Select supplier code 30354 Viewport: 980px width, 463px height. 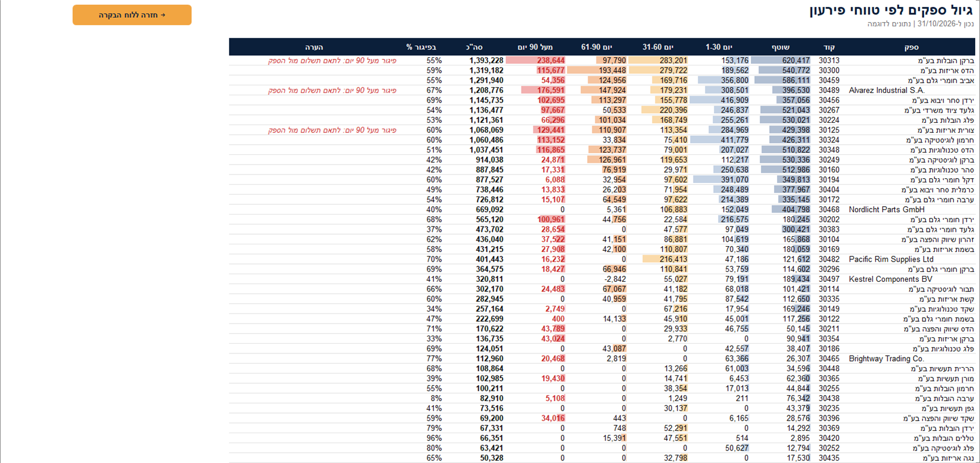[x=829, y=339]
